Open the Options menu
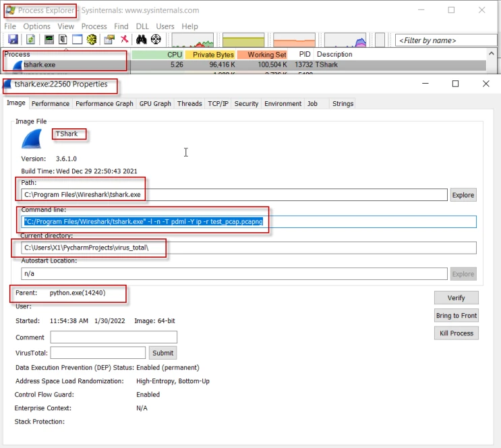 37,26
